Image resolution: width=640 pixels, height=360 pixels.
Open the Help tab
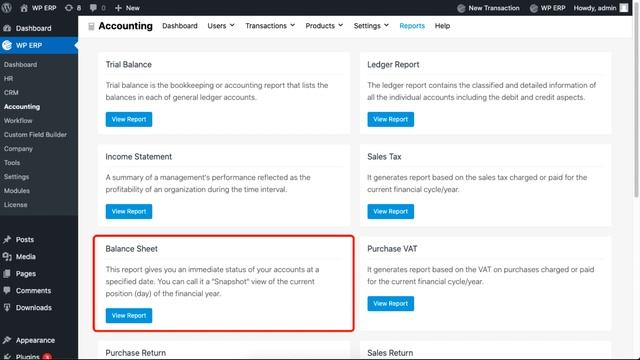coord(442,26)
